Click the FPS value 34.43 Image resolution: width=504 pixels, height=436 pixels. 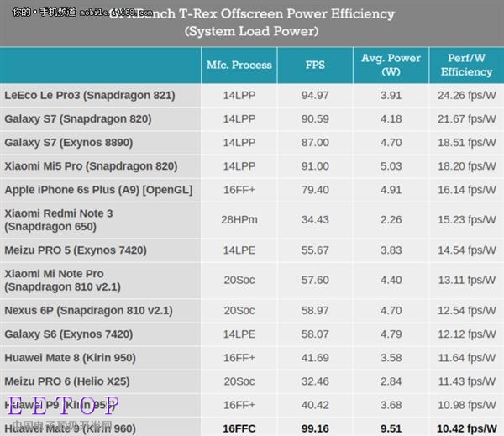pyautogui.click(x=315, y=219)
